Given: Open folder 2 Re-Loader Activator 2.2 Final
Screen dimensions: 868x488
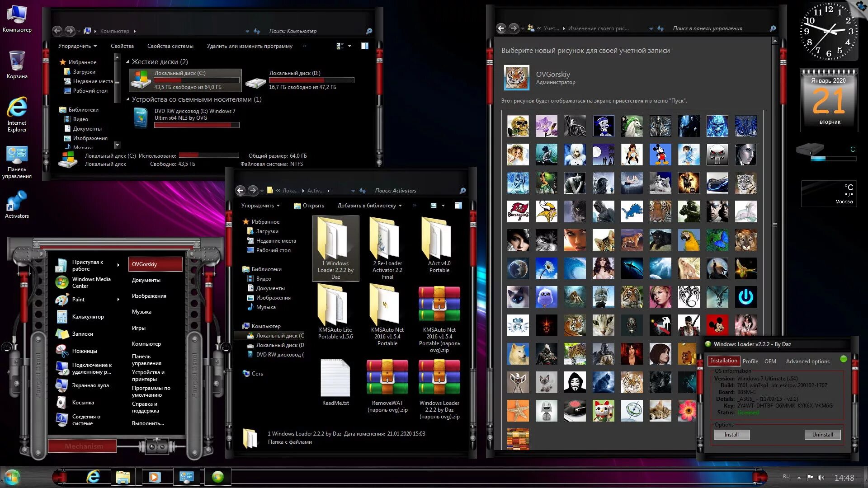Looking at the screenshot, I should [387, 249].
